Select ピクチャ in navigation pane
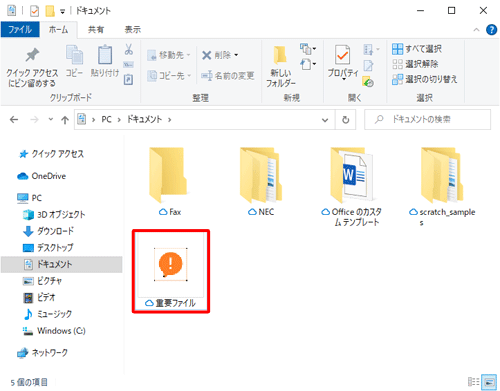This screenshot has height=391, width=500. (42, 281)
